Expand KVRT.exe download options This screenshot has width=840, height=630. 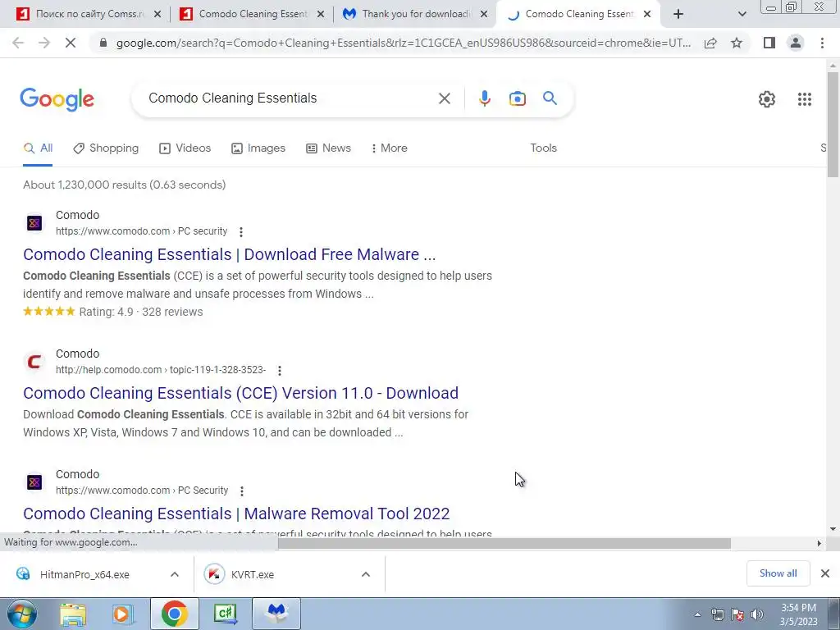coord(366,574)
